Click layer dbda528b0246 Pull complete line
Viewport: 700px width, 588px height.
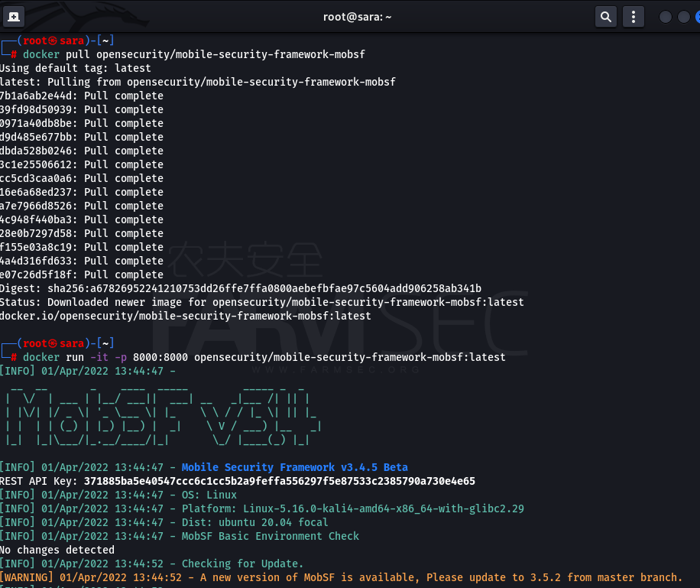82,151
